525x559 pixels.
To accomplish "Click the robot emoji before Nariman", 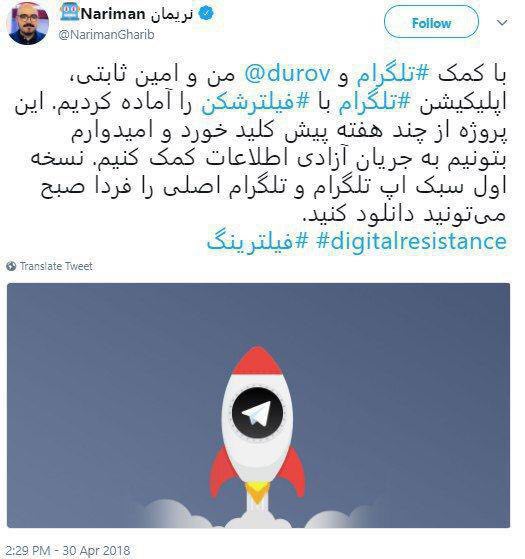I will pos(70,11).
